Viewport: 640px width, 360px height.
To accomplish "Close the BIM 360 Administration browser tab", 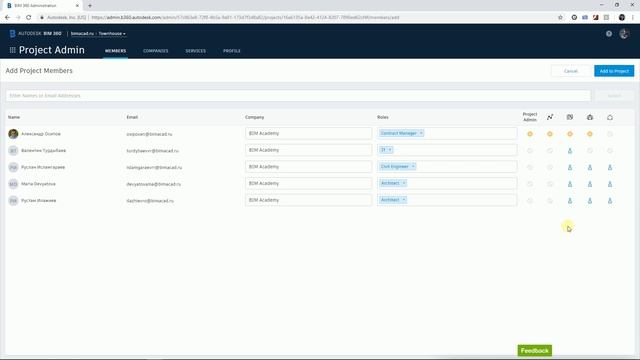I will coord(77,6).
